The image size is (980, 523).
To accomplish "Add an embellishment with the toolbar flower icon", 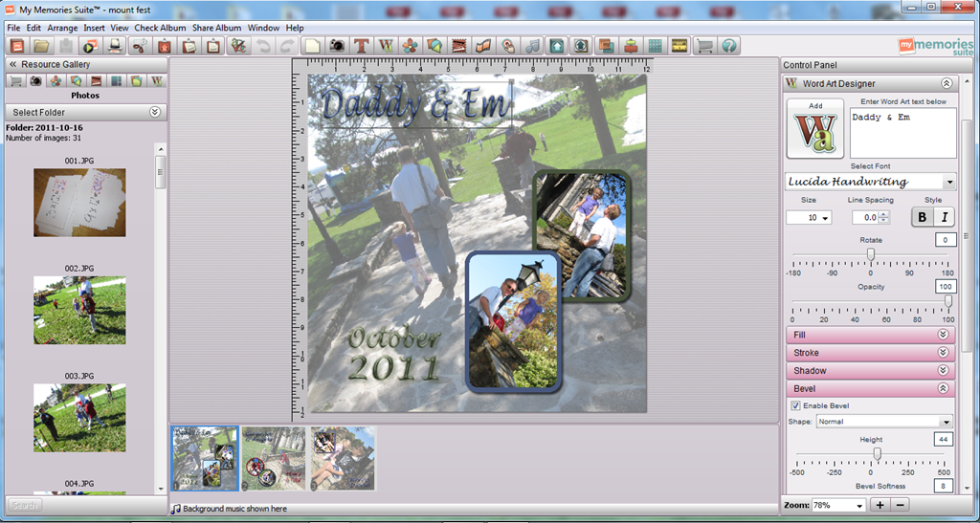I will (x=410, y=46).
